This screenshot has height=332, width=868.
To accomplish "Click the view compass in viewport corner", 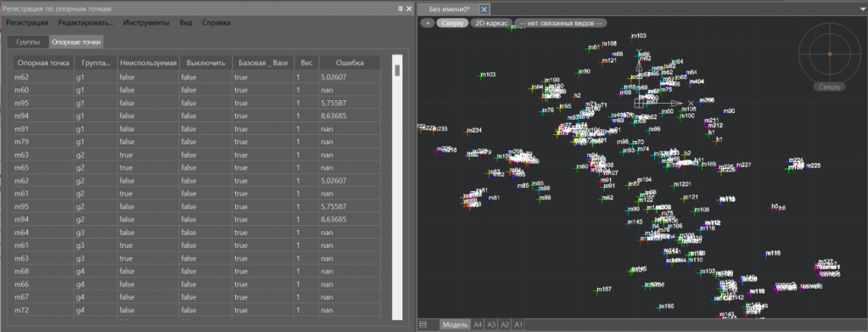I will tap(829, 53).
